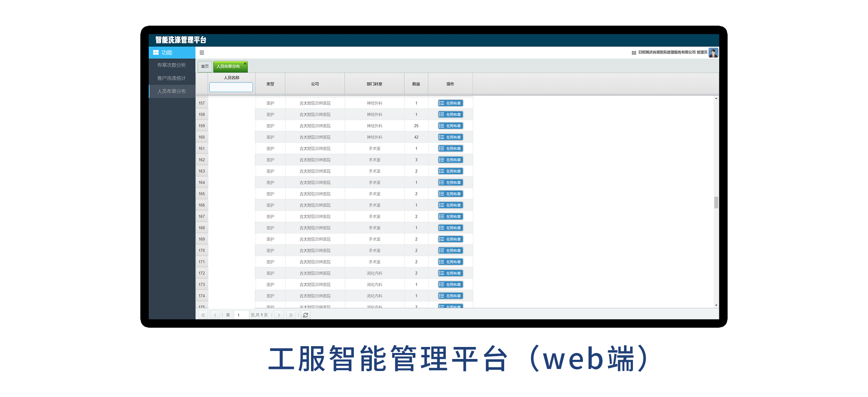Switch to the 首页 tab
Screen dimensions: 868x397
click(x=205, y=66)
